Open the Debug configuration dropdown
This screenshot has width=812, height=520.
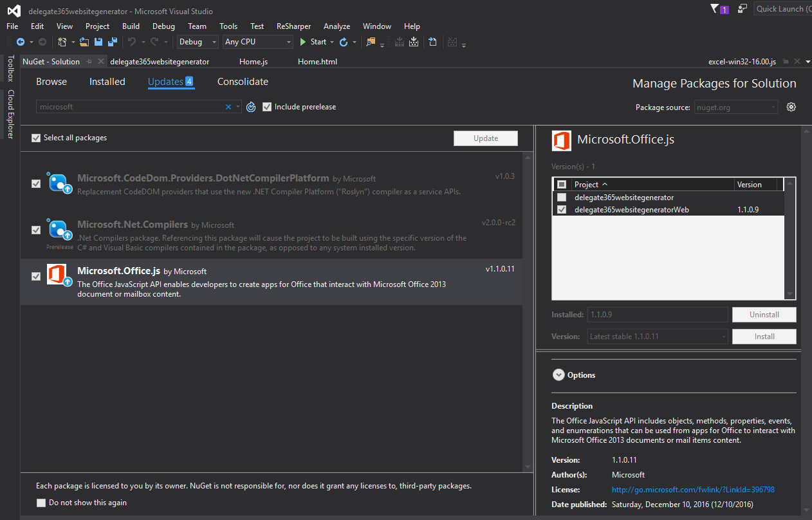198,42
